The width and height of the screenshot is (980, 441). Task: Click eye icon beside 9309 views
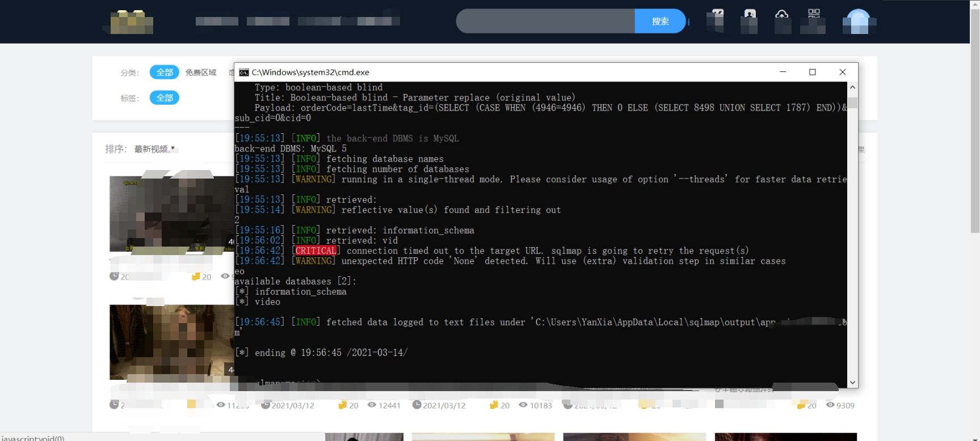pyautogui.click(x=830, y=405)
